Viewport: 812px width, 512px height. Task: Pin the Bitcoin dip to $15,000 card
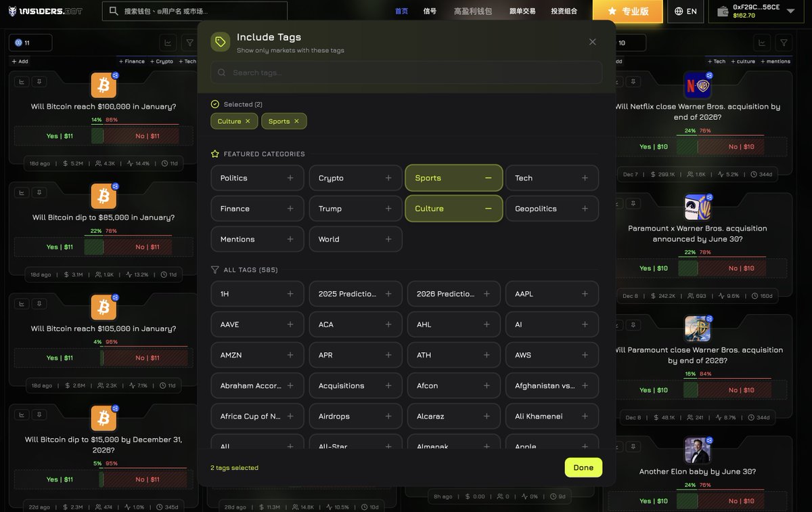pos(39,414)
